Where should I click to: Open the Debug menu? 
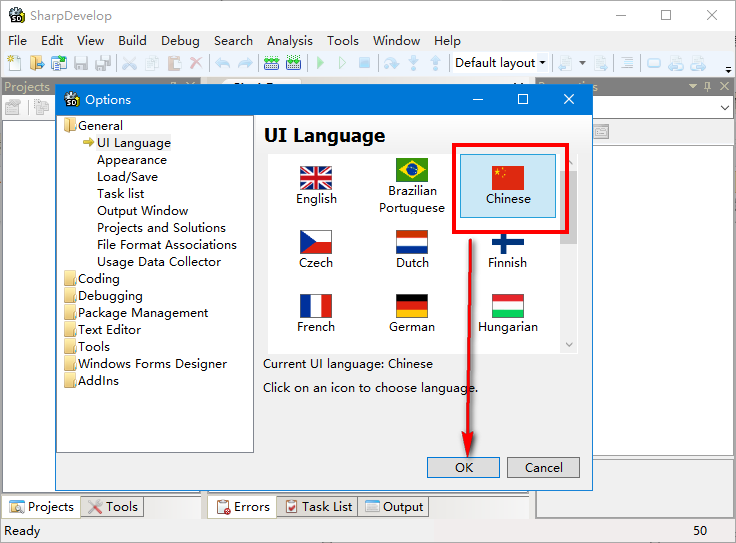coord(180,41)
